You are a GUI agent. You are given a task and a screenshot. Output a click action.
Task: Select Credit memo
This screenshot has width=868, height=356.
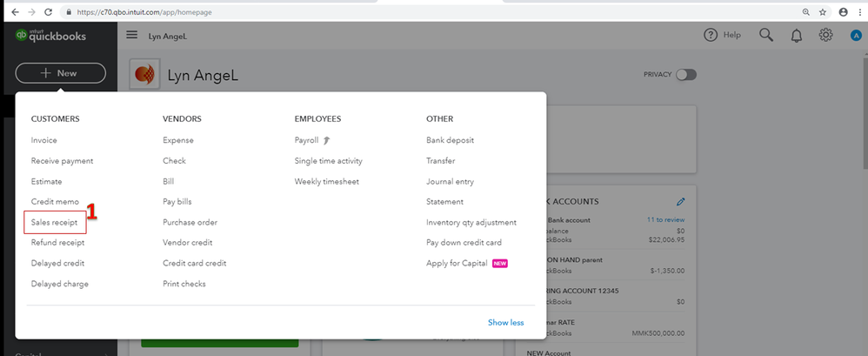click(x=55, y=202)
